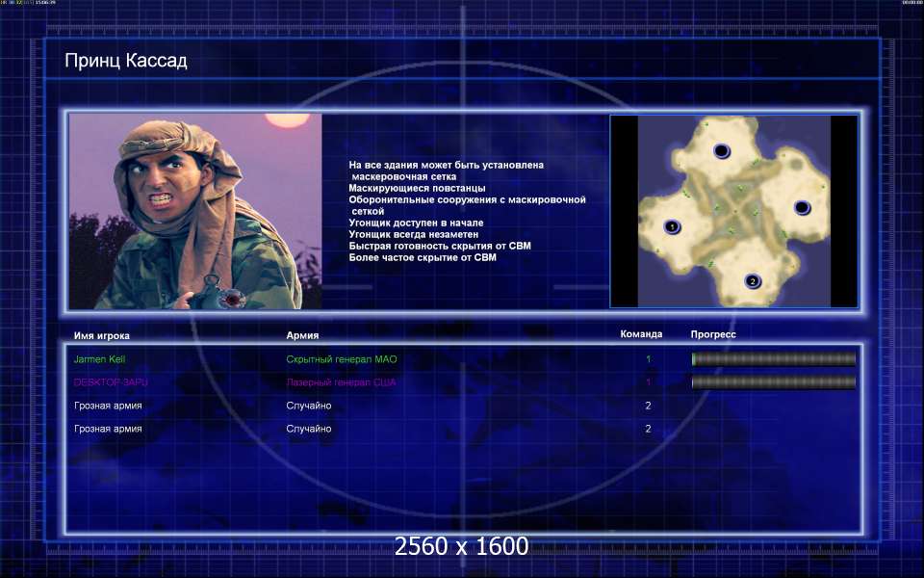
Task: Click the line 'Угонщик доступен в начале'
Action: click(x=416, y=223)
